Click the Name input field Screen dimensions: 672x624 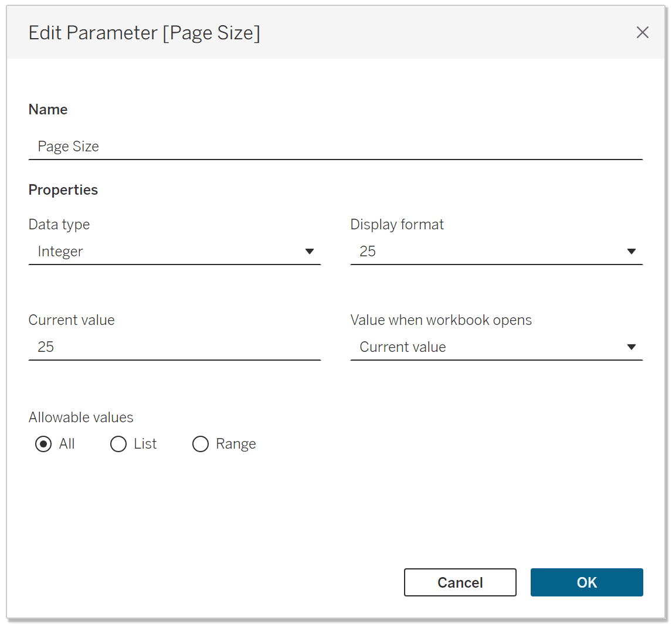335,147
